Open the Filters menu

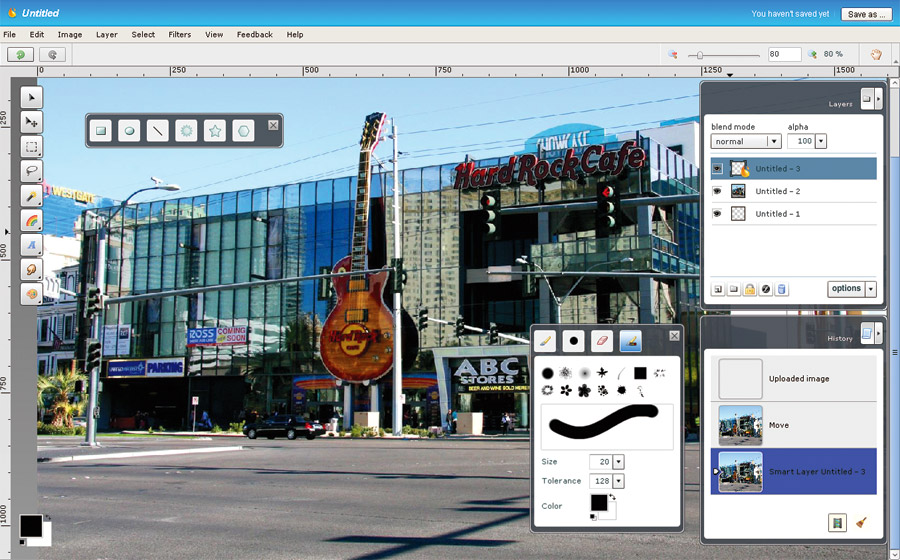pyautogui.click(x=180, y=34)
